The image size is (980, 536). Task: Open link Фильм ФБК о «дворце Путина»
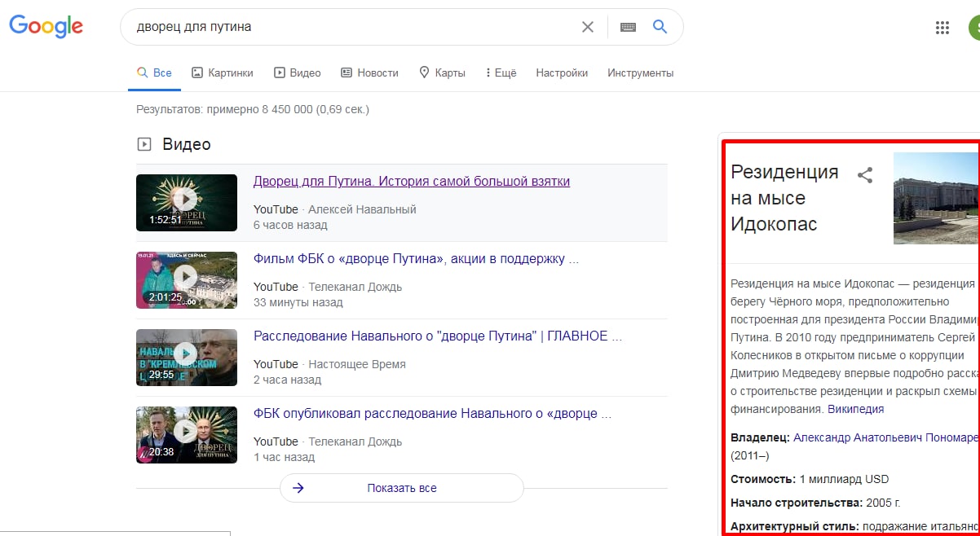[x=417, y=259]
